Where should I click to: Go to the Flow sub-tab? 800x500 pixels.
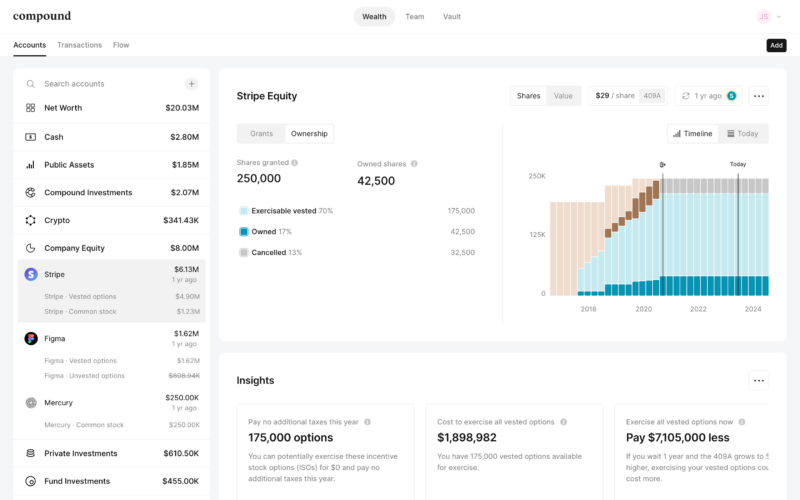[121, 45]
